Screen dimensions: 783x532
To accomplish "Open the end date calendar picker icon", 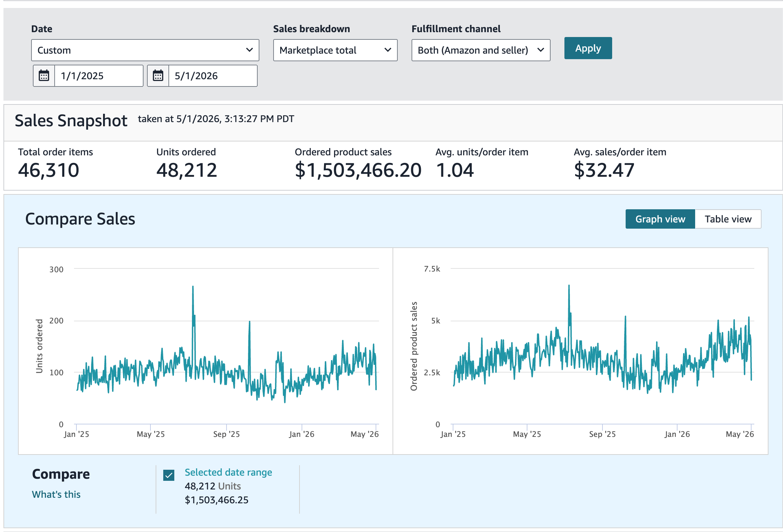I will pos(158,76).
